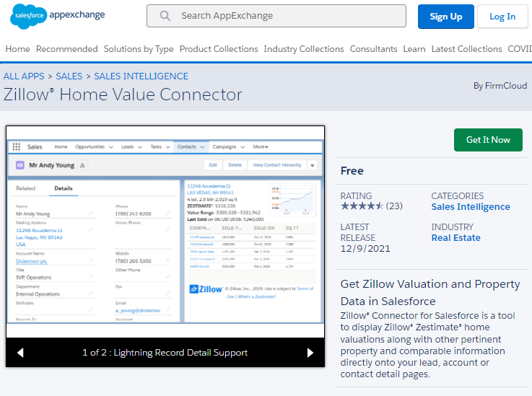Viewport: 532px width, 396px height.
Task: Click the search magnifier icon
Action: coord(165,16)
